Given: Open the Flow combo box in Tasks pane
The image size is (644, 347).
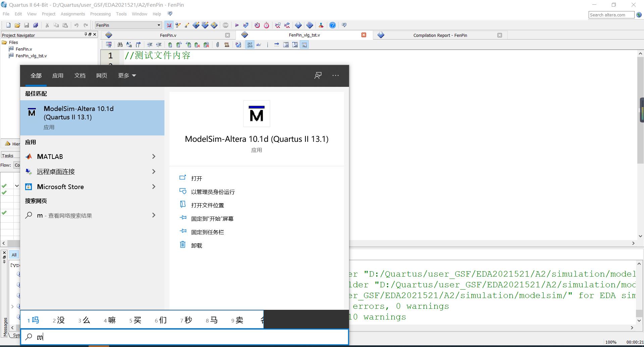Looking at the screenshot, I should [x=17, y=165].
